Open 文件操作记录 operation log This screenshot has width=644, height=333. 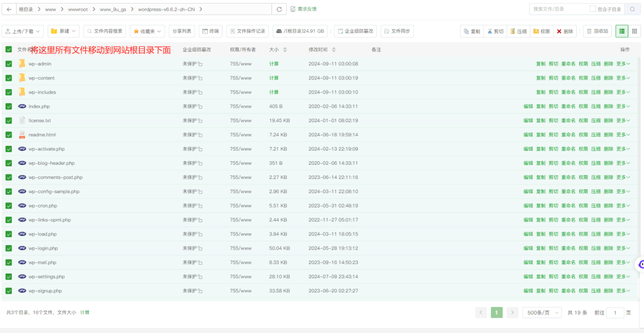[248, 31]
